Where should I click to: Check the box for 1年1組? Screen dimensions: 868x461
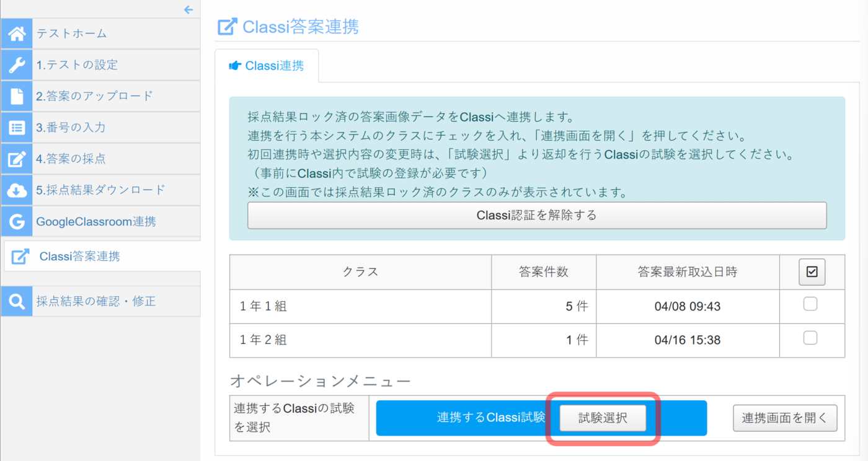tap(810, 304)
